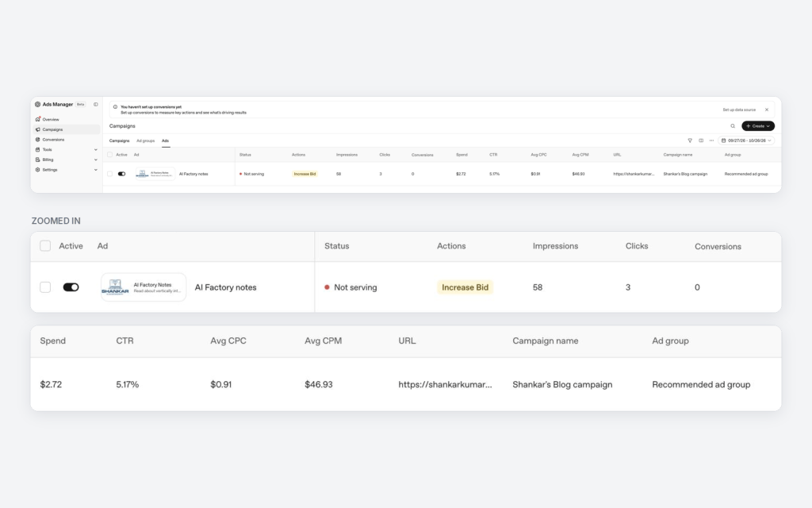This screenshot has width=812, height=508.
Task: Click the $2.72 spend value in zoomed-in panel
Action: pos(51,385)
